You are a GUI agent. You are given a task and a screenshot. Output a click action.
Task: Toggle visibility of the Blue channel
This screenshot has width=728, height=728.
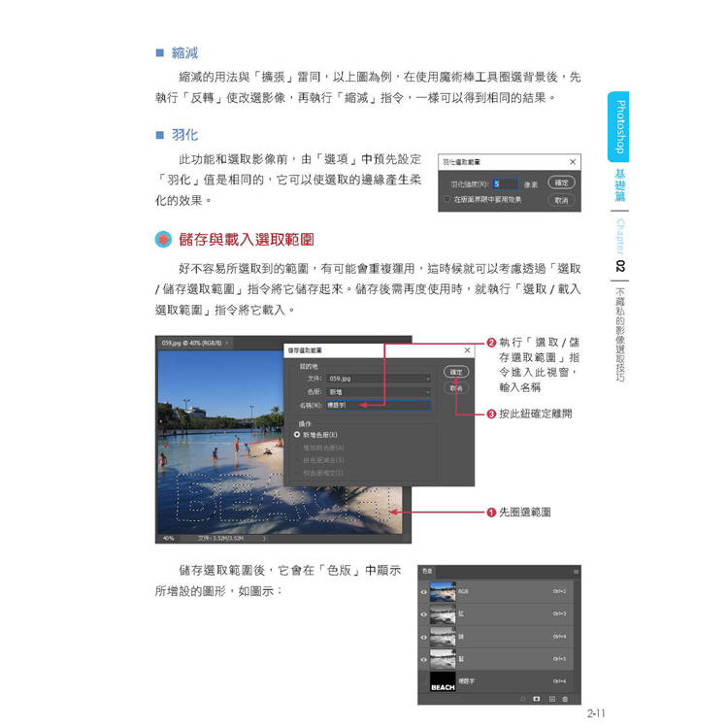pyautogui.click(x=423, y=659)
